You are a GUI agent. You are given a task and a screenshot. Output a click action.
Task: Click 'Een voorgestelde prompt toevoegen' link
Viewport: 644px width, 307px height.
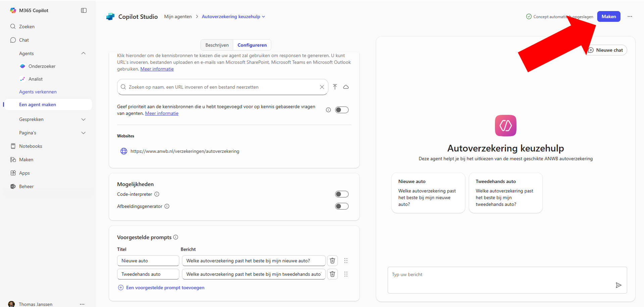(x=165, y=288)
